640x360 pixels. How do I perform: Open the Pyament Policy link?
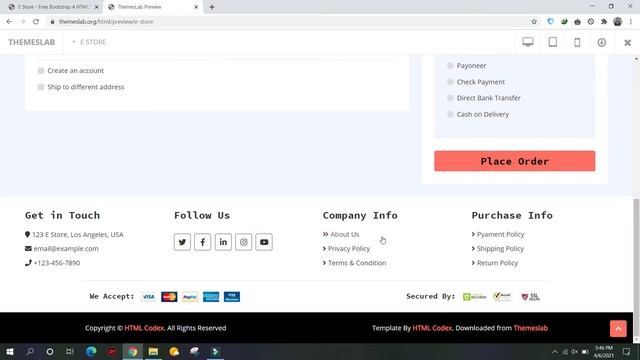click(500, 234)
